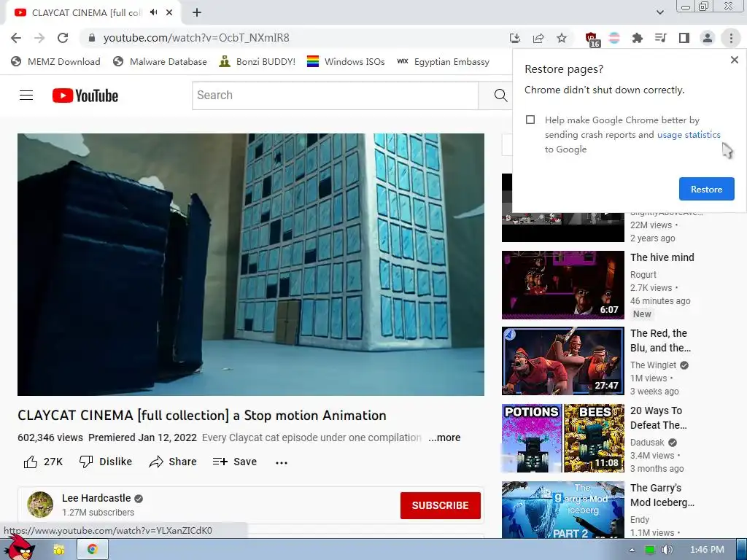
Task: Open 20 Ways To Defeat thumbnail
Action: 562,438
